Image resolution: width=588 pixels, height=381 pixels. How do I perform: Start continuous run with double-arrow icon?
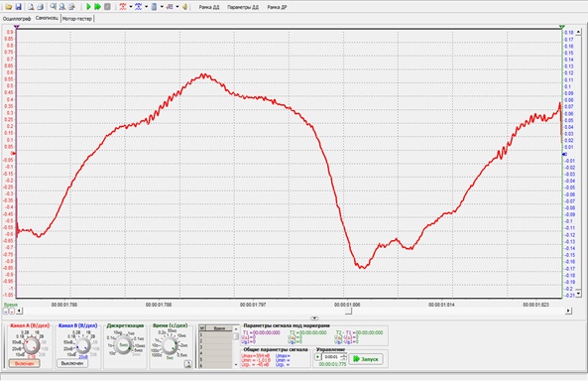pos(98,7)
